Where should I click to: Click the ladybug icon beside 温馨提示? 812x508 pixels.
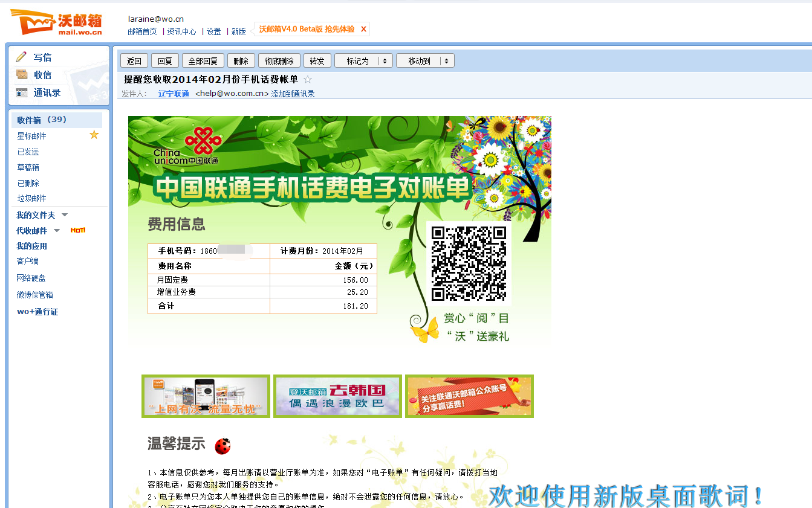point(222,446)
